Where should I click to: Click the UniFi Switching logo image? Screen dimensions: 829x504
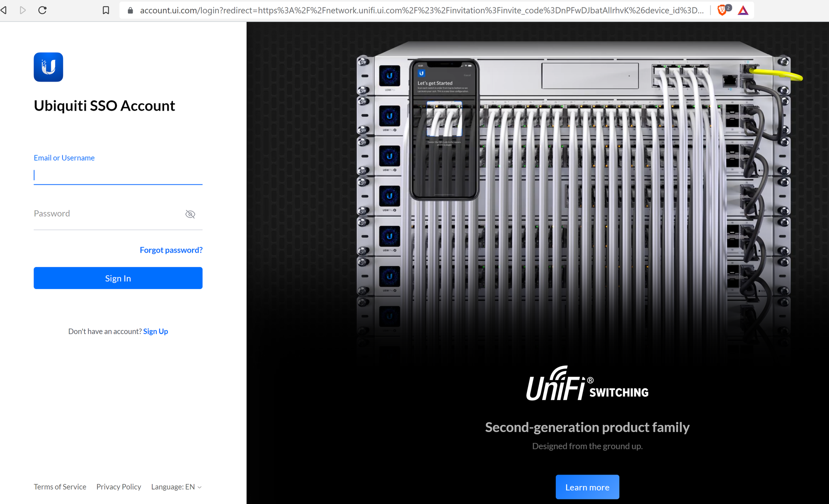click(587, 384)
